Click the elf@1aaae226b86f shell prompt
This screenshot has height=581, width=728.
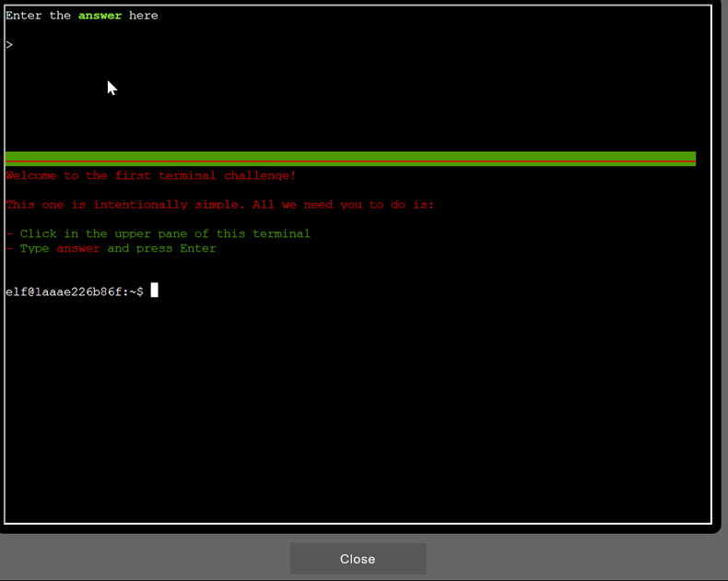[x=66, y=291]
